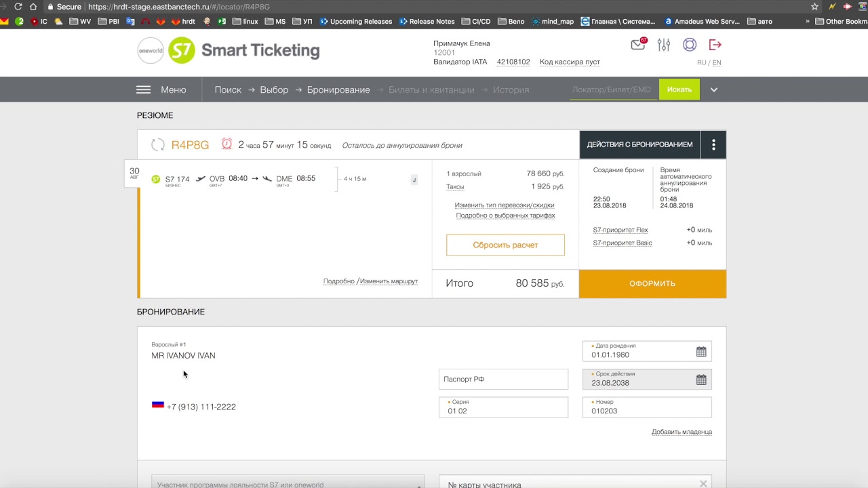The image size is (868, 488).
Task: Click the alarm clock timer icon
Action: click(226, 144)
